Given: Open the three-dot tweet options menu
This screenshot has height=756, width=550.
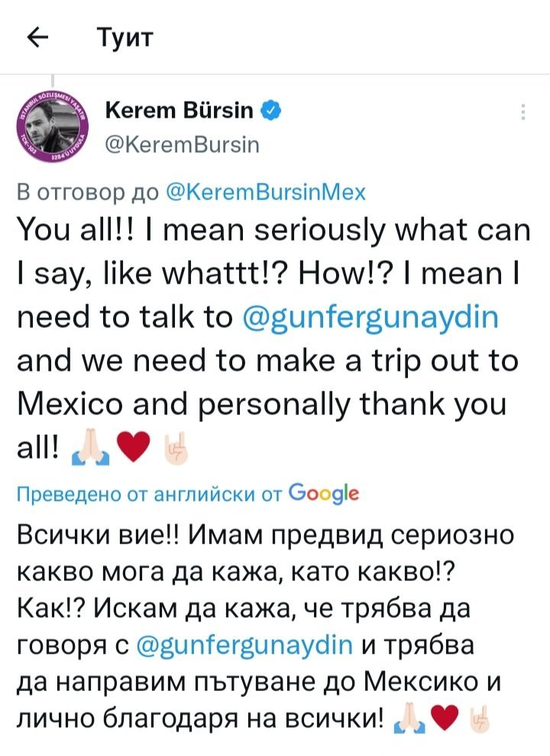Looking at the screenshot, I should pyautogui.click(x=523, y=112).
